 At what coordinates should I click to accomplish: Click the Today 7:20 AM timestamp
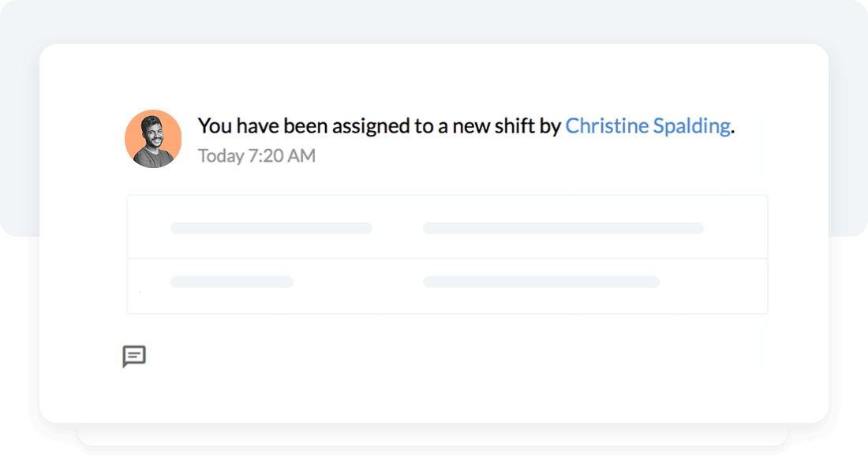pyautogui.click(x=256, y=156)
